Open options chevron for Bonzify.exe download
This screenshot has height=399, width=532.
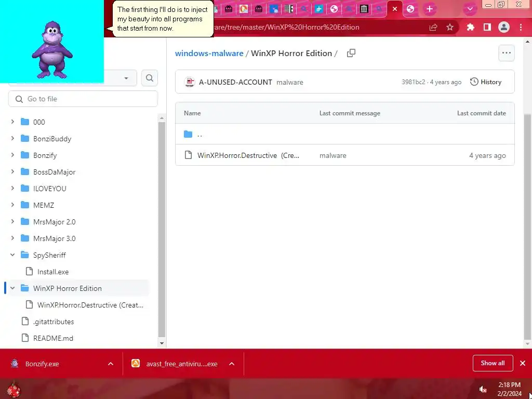coord(111,364)
